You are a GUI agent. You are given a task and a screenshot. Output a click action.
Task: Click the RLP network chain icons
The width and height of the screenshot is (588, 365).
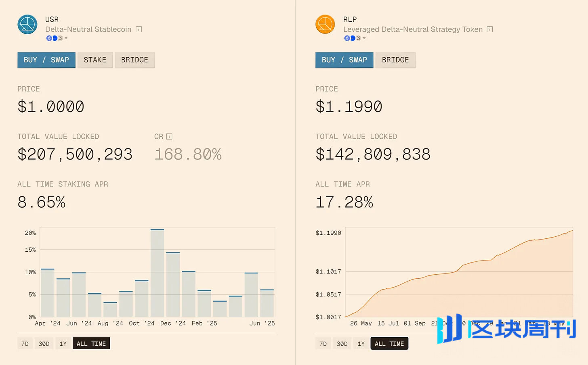pos(352,38)
